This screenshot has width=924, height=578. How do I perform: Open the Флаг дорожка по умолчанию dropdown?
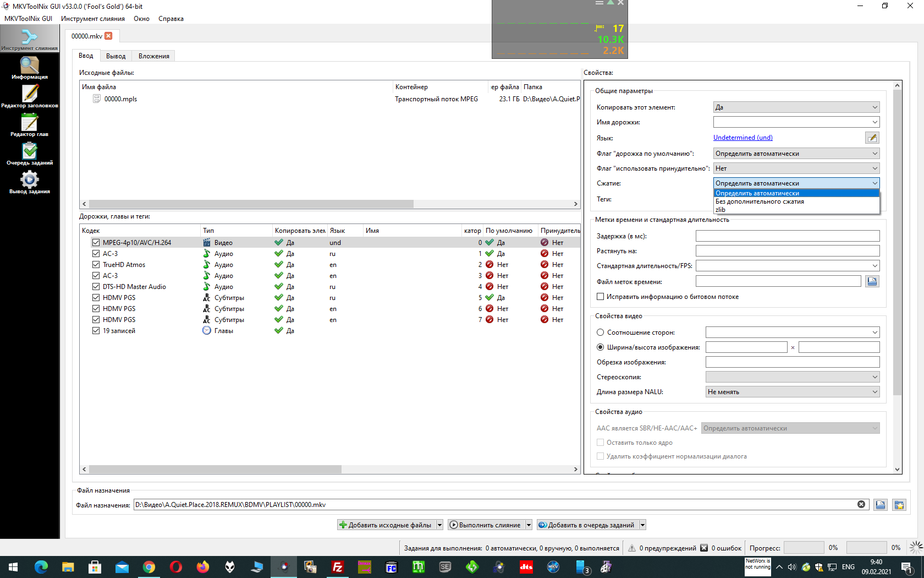(x=796, y=154)
